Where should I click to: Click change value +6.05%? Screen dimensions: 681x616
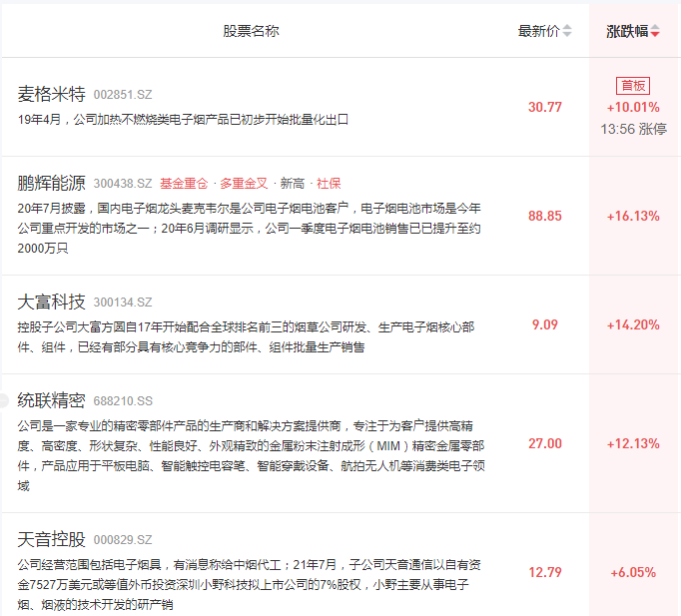coord(633,572)
